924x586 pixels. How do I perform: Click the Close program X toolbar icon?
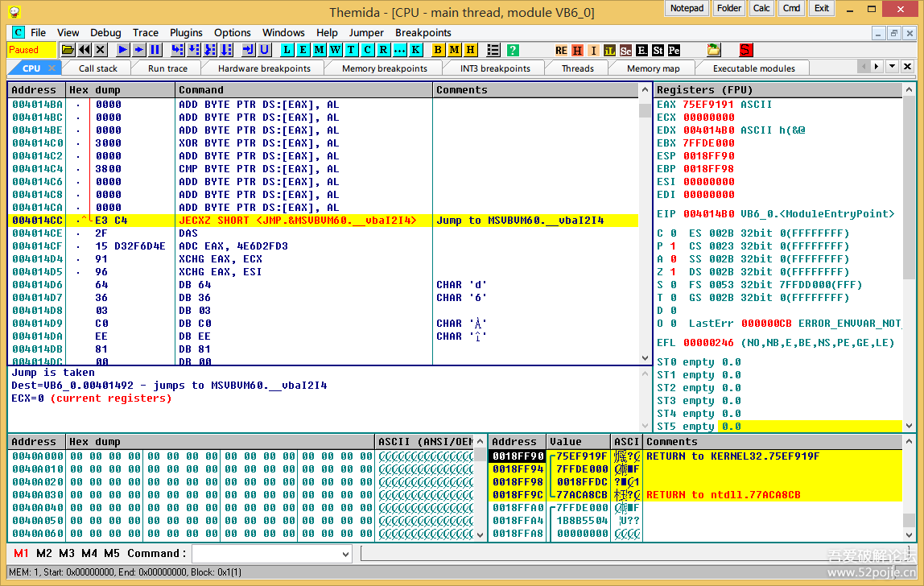pyautogui.click(x=101, y=50)
